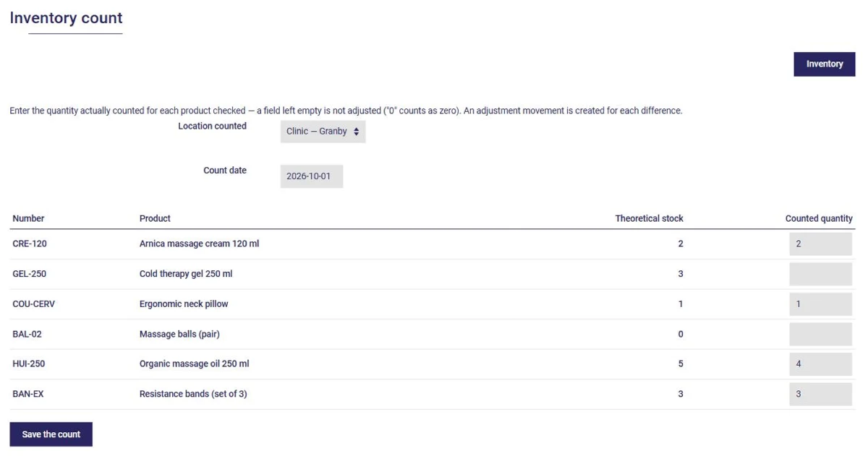Click the Inventory count page heading
The width and height of the screenshot is (868, 456).
pyautogui.click(x=67, y=18)
